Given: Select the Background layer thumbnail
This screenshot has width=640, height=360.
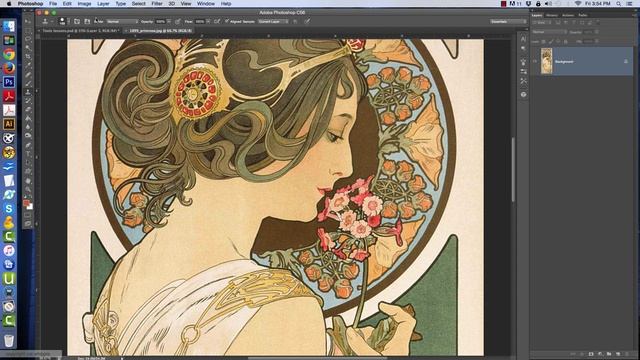Looking at the screenshot, I should point(547,61).
